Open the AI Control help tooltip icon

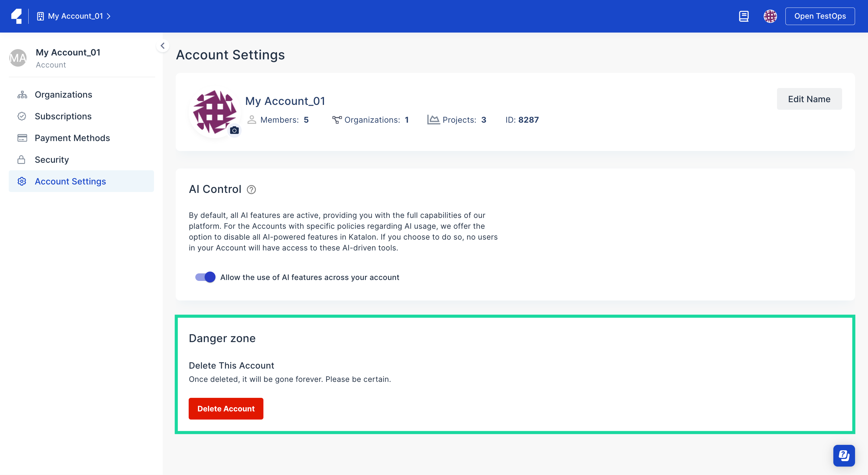251,189
